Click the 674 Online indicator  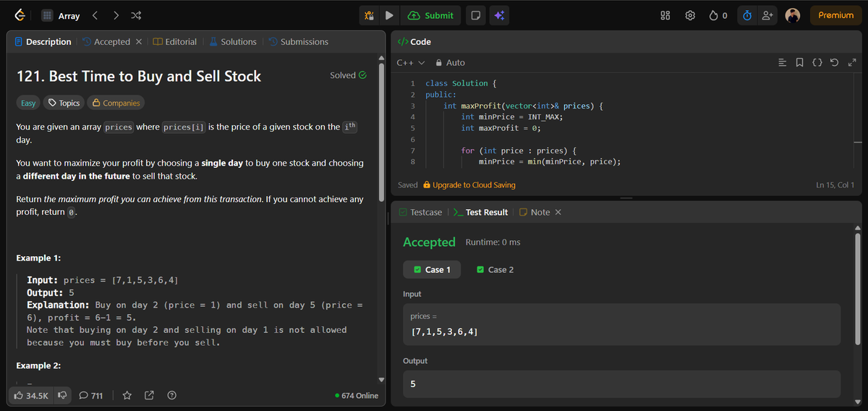point(357,396)
